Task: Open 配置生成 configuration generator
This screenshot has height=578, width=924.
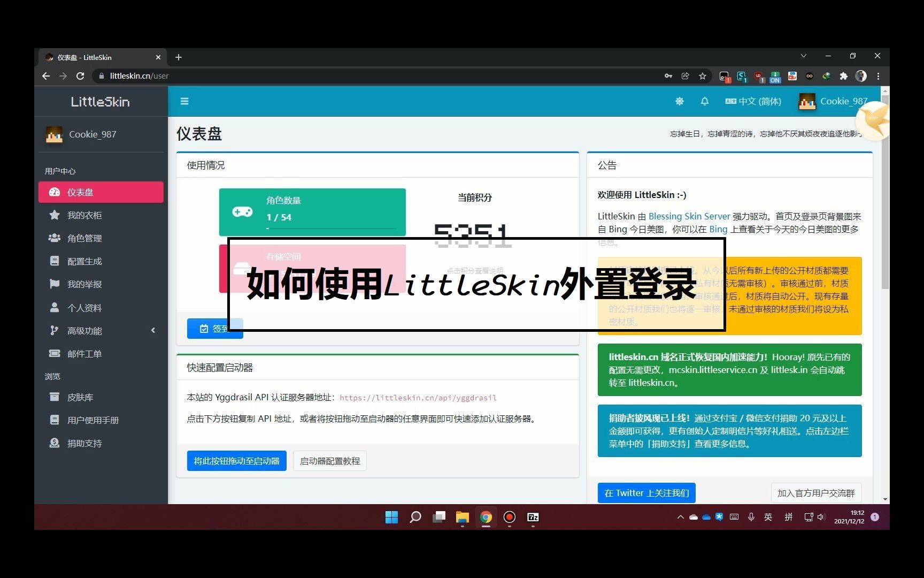Action: pyautogui.click(x=83, y=261)
